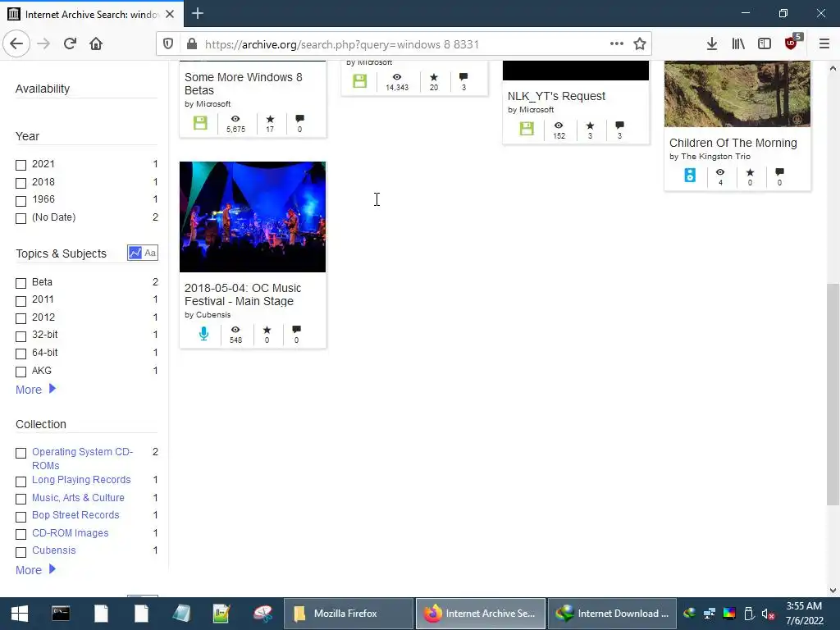Image resolution: width=840 pixels, height=630 pixels.
Task: Open tracking protection shield icon
Action: [x=168, y=44]
